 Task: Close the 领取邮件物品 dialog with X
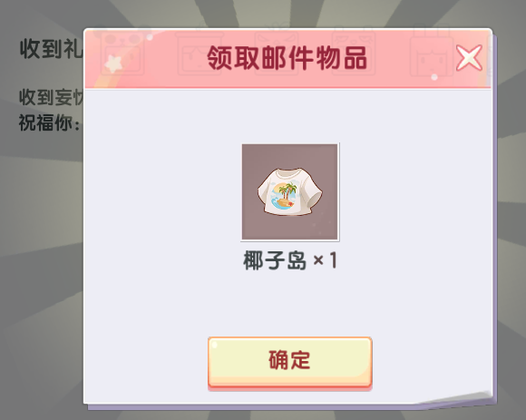469,58
